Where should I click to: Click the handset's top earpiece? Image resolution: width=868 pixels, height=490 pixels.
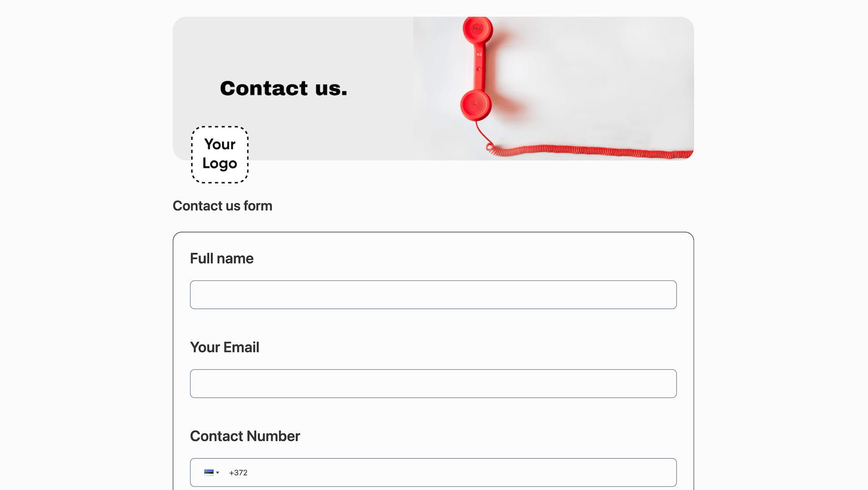478,30
